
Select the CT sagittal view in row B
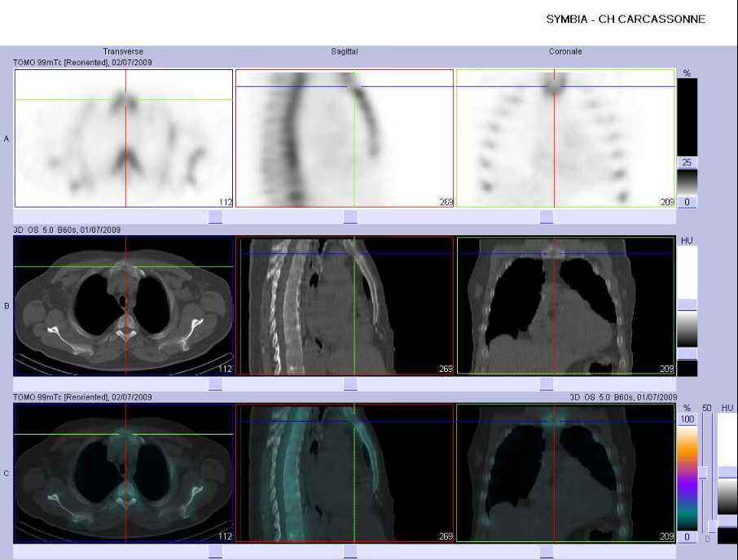point(345,305)
